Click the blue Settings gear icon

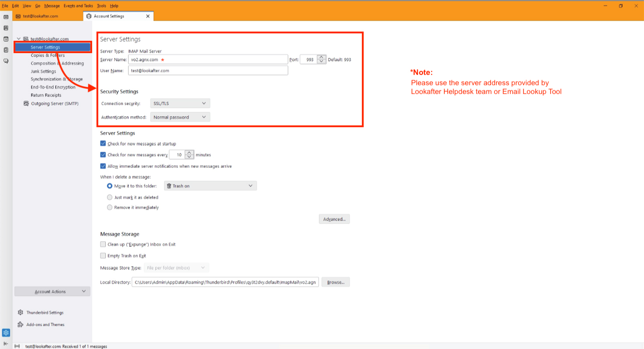(x=6, y=333)
